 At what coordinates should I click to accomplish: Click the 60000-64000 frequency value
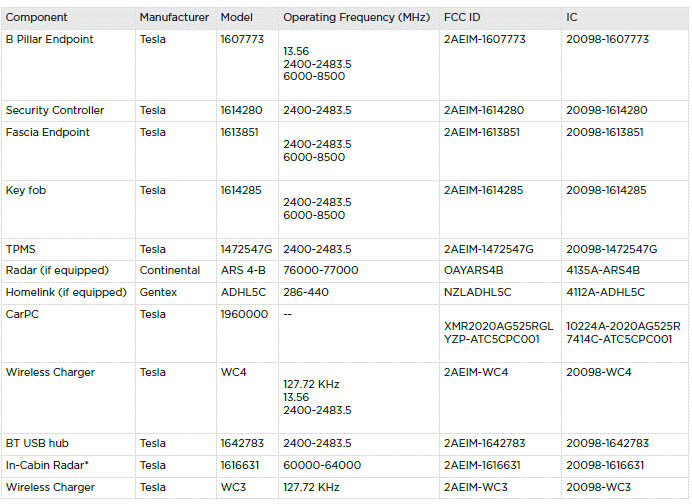point(322,466)
